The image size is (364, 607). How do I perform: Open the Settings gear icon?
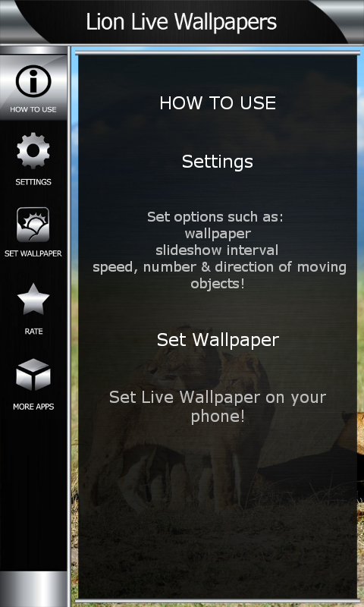pos(33,150)
